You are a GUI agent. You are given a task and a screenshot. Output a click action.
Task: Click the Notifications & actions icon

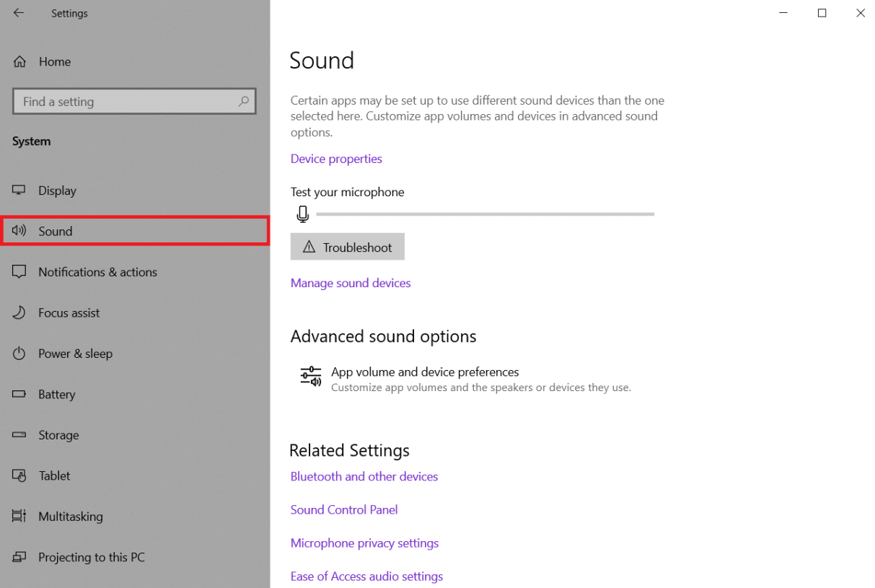coord(19,272)
